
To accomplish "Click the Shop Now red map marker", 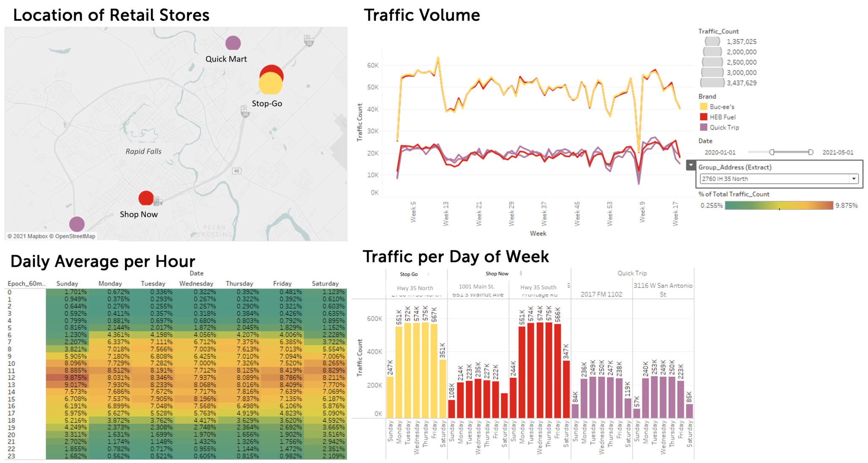I will 145,198.
